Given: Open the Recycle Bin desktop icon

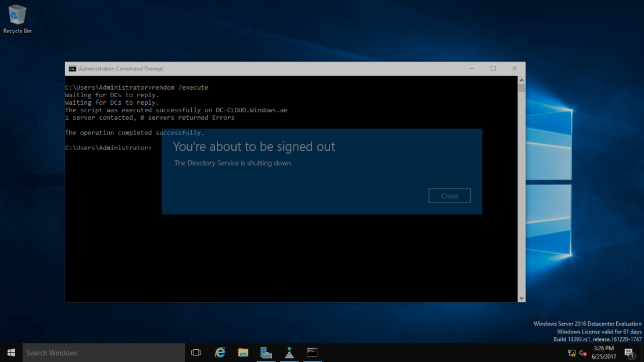Looking at the screenshot, I should click(x=17, y=19).
